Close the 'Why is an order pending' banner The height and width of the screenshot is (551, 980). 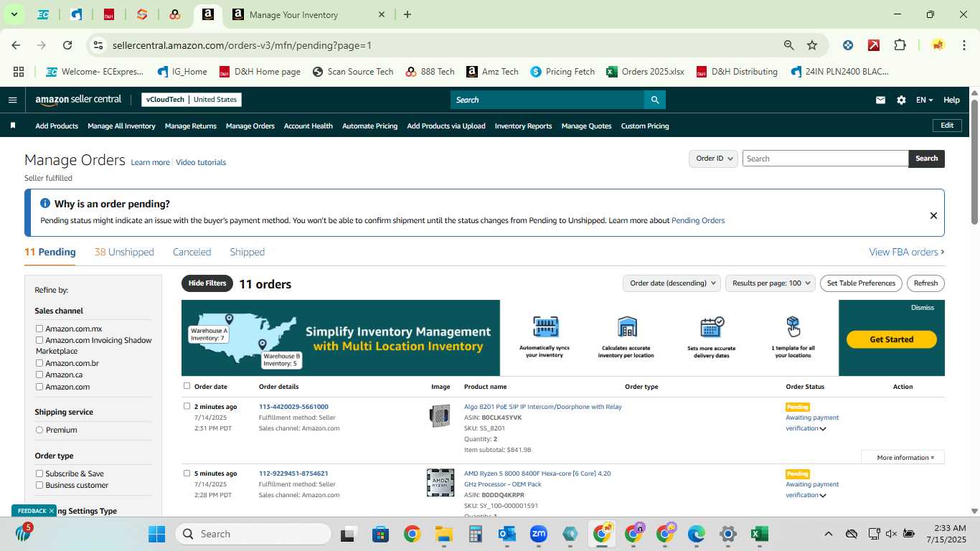933,215
